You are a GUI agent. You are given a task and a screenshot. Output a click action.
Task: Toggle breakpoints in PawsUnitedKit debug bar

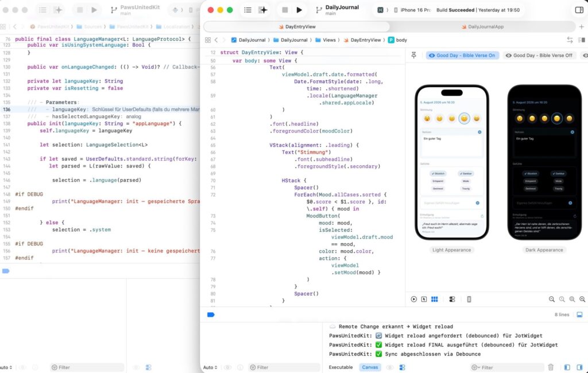coord(6,271)
